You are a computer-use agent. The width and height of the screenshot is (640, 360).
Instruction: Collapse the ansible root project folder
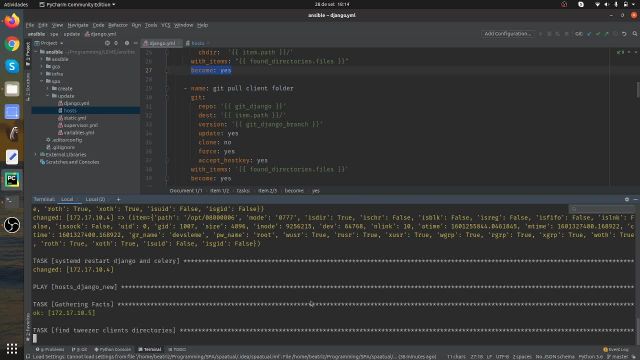pos(36,52)
